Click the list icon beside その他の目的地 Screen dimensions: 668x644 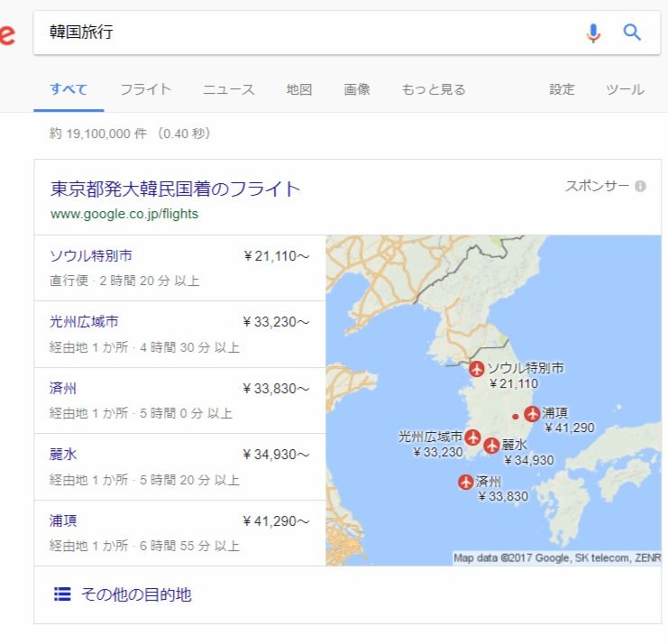tap(62, 593)
